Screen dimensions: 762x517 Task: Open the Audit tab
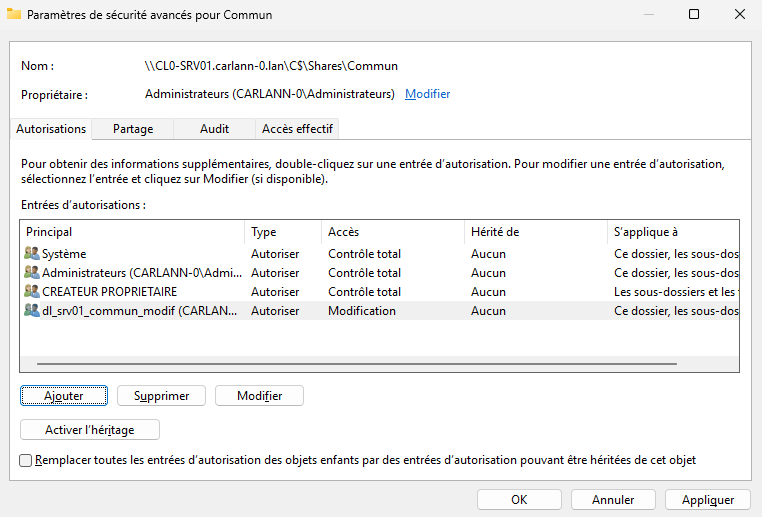click(214, 129)
